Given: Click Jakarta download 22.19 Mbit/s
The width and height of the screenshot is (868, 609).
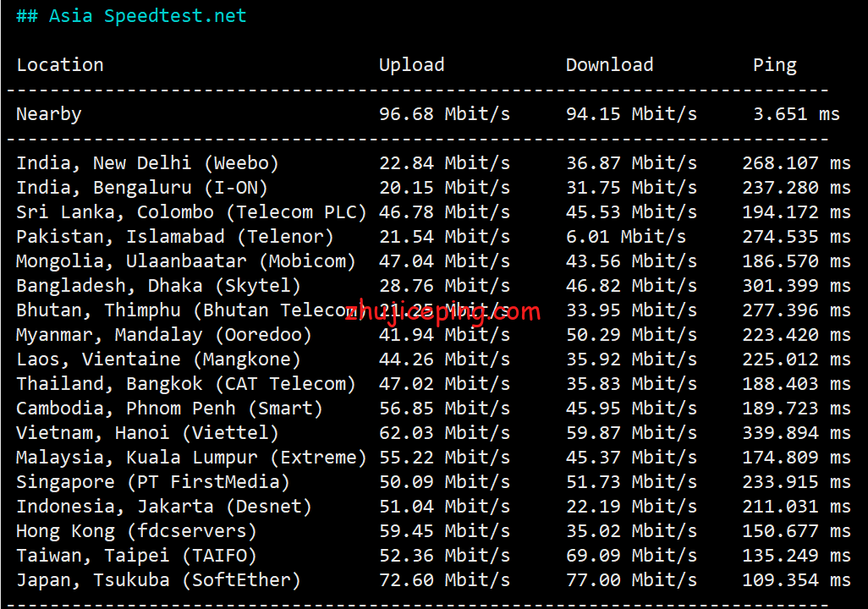Looking at the screenshot, I should (x=631, y=507).
